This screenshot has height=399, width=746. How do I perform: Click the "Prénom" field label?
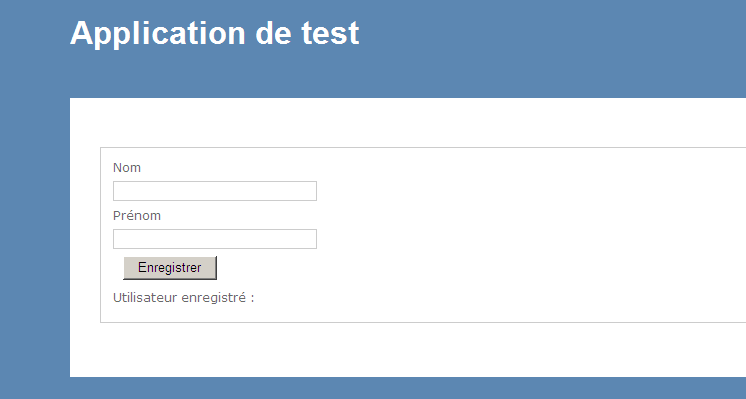point(137,215)
